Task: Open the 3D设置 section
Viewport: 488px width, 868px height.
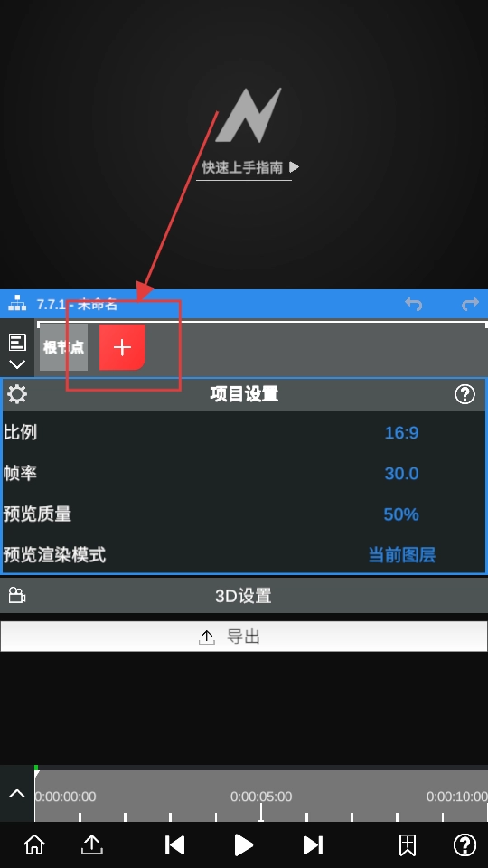Action: click(243, 596)
